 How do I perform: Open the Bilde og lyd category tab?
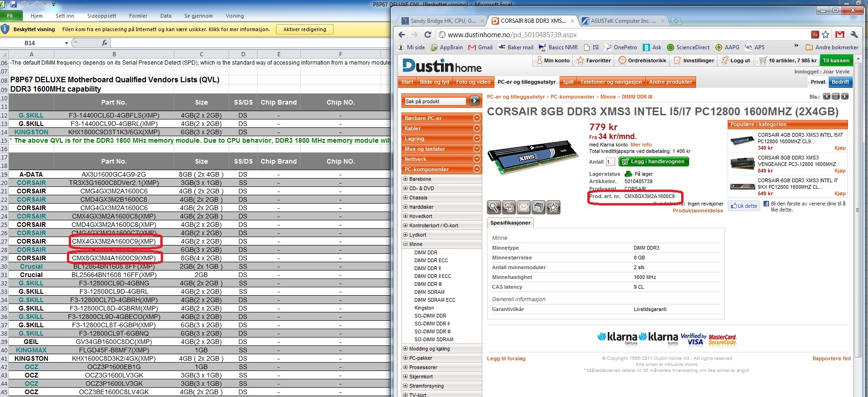point(434,82)
